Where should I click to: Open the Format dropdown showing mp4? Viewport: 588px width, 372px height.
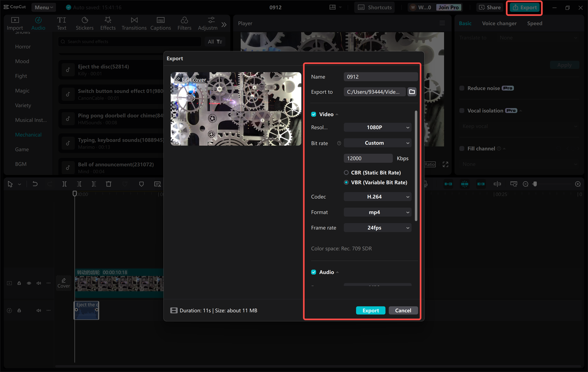click(x=377, y=212)
